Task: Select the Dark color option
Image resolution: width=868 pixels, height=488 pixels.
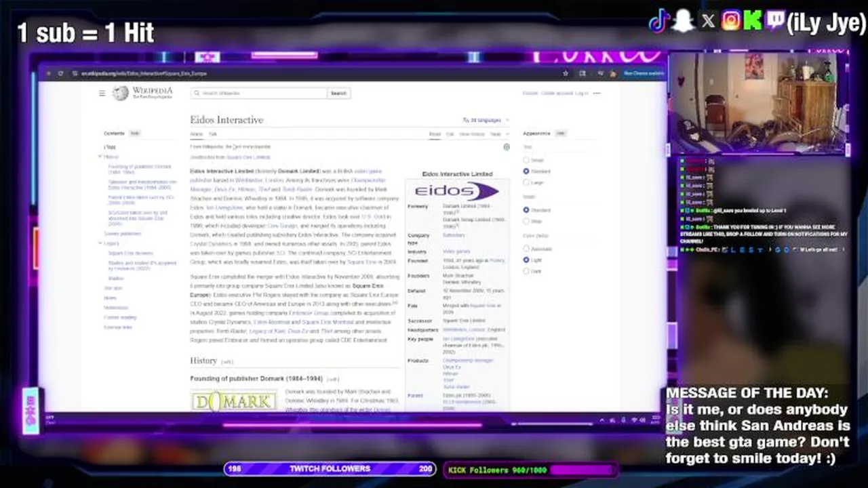Action: tap(526, 271)
